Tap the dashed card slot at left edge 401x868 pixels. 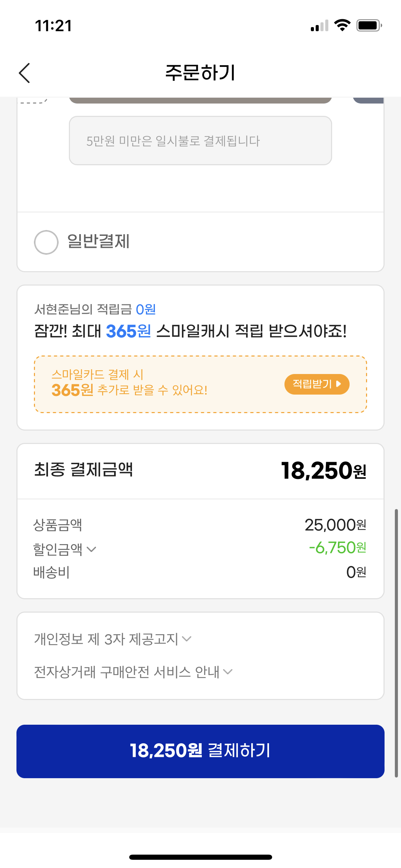tap(32, 100)
